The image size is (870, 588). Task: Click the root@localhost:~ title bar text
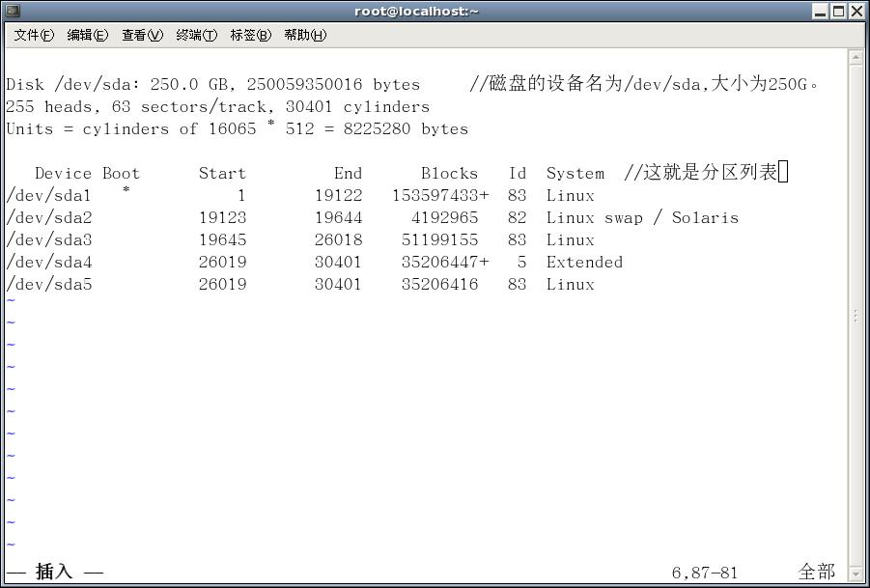coord(415,11)
